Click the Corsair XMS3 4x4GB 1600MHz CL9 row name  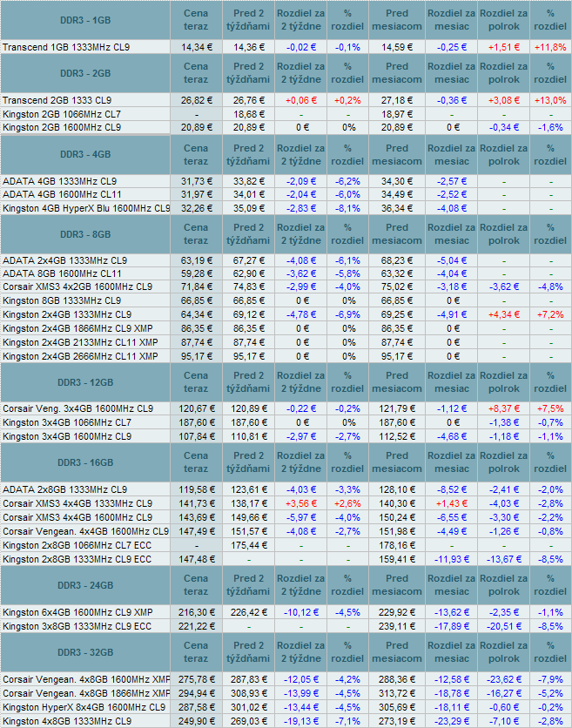tap(77, 517)
